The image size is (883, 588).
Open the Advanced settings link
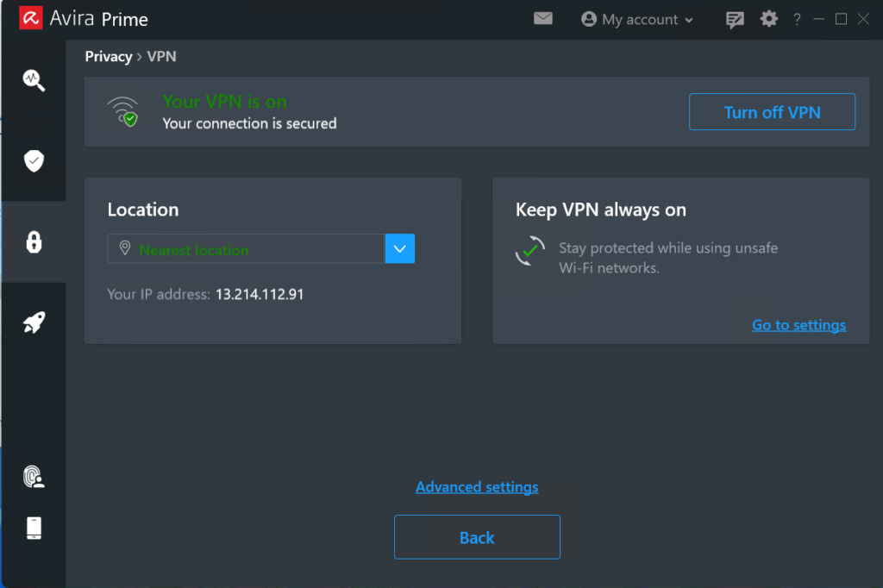pos(477,487)
